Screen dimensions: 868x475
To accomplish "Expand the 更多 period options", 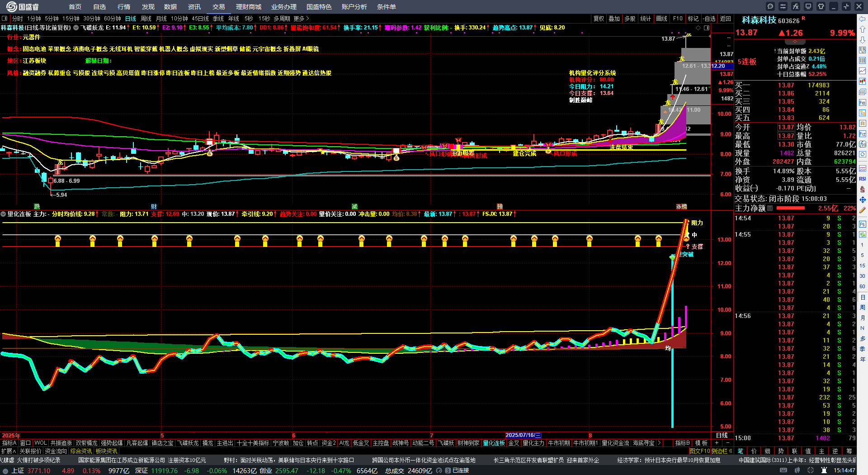I will pyautogui.click(x=302, y=19).
